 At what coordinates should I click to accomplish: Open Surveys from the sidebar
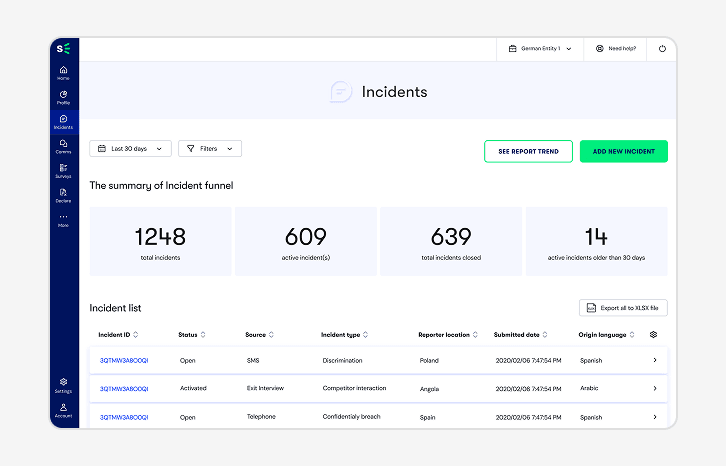point(63,170)
